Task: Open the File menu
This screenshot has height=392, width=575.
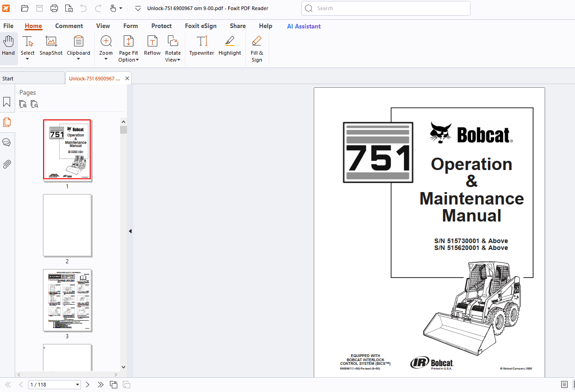Action: tap(8, 26)
